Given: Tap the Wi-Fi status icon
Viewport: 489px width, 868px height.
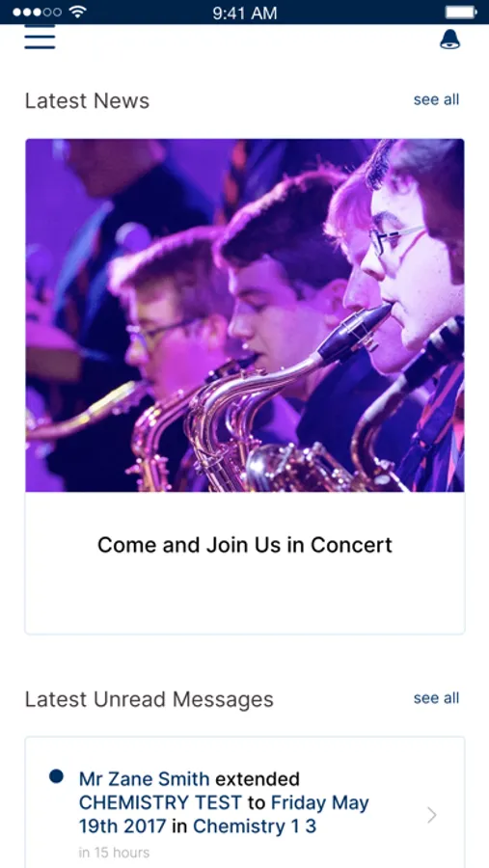Looking at the screenshot, I should (x=78, y=12).
